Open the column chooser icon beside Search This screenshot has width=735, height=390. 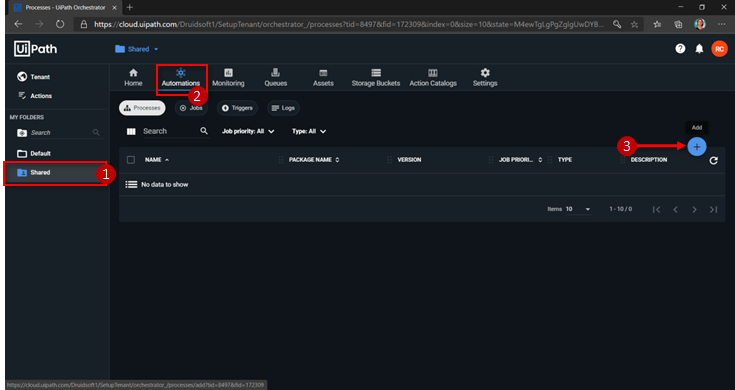coord(131,132)
